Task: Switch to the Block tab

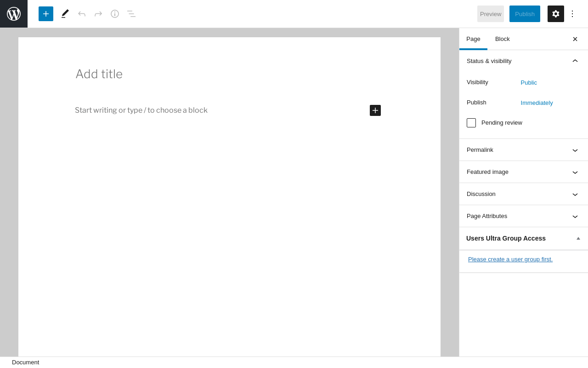Action: (503, 39)
